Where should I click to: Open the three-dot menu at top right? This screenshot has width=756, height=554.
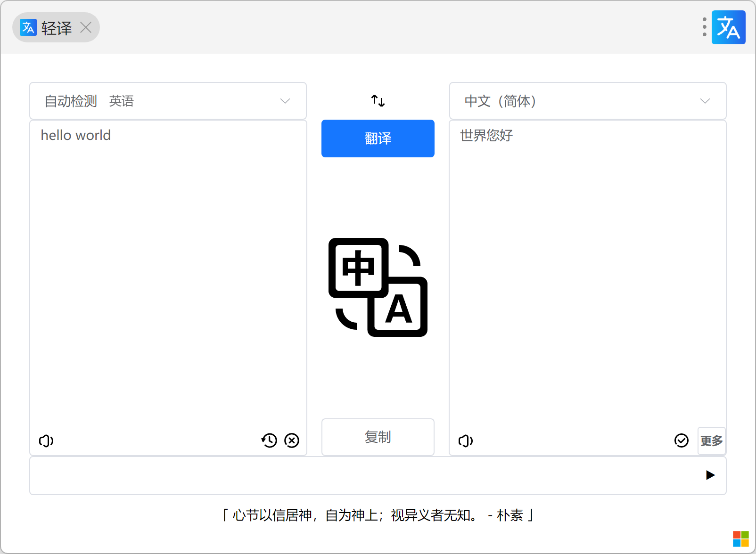click(x=704, y=27)
